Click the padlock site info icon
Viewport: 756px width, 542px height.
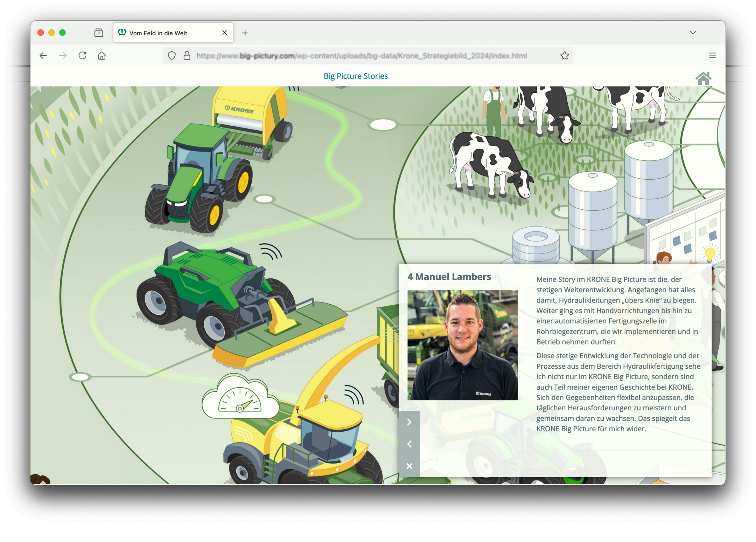[x=187, y=56]
